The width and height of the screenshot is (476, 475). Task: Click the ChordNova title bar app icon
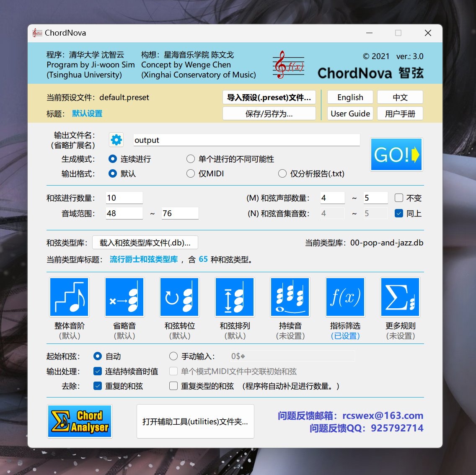[37, 33]
